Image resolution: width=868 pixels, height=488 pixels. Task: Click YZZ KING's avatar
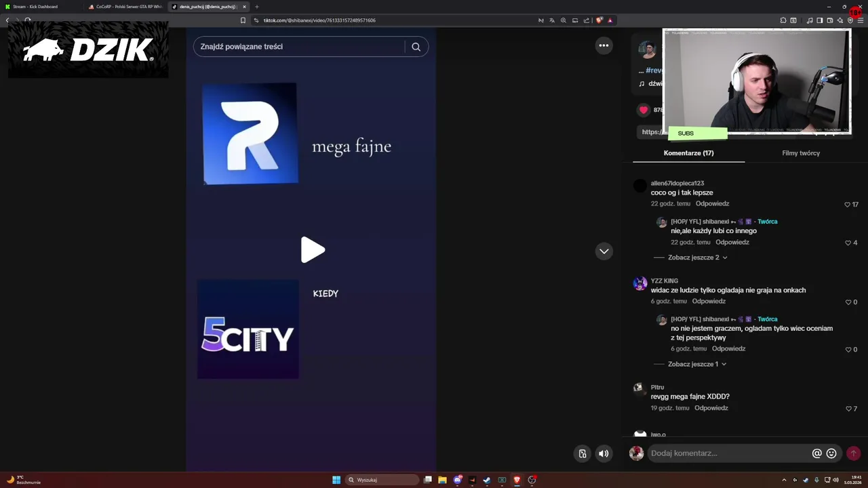(640, 283)
